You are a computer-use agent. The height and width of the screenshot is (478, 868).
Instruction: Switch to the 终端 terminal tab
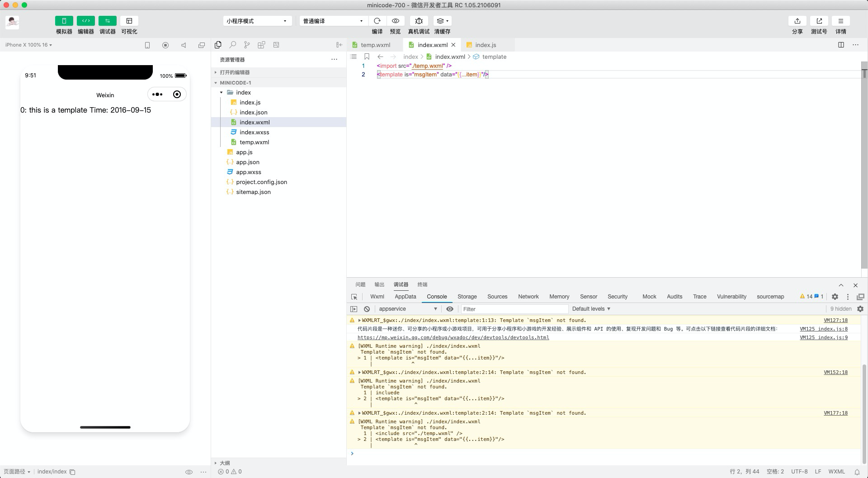click(422, 284)
